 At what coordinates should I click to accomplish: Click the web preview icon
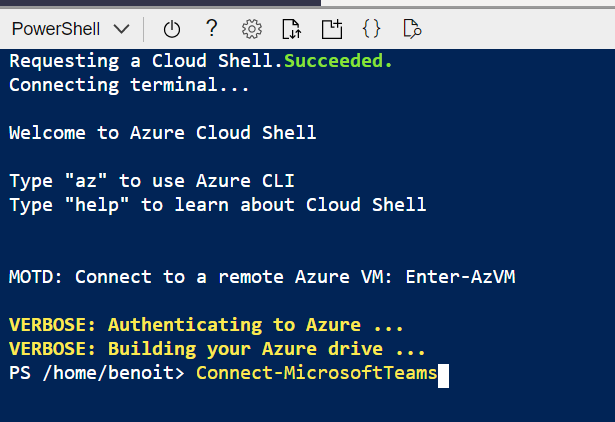[411, 29]
